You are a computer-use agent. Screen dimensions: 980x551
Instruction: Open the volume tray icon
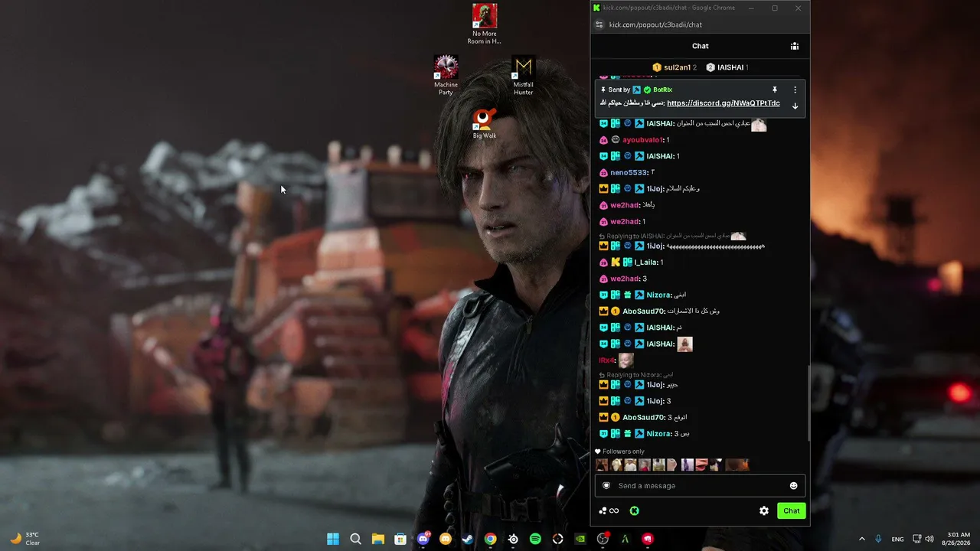[930, 539]
